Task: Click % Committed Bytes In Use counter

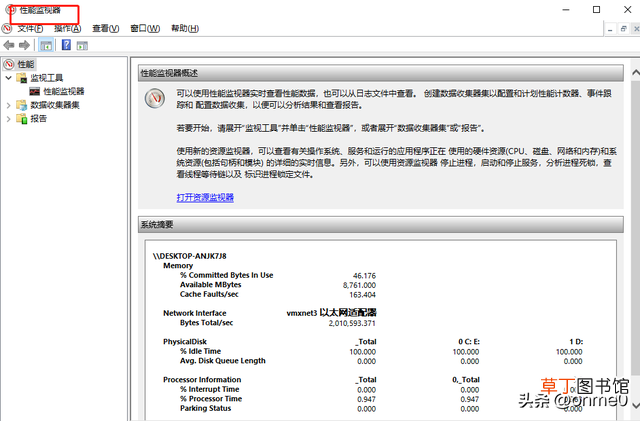Action: [227, 275]
